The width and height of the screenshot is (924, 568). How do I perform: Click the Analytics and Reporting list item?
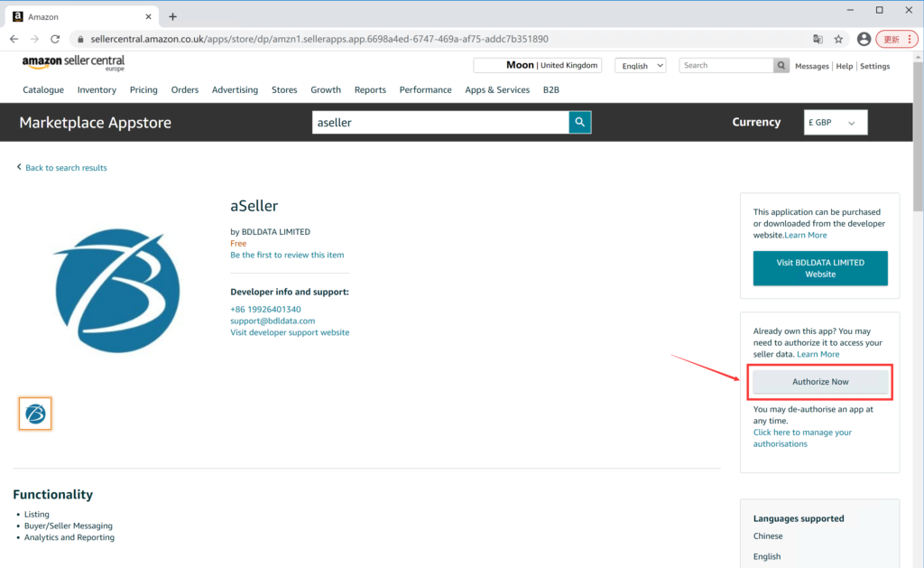[69, 537]
